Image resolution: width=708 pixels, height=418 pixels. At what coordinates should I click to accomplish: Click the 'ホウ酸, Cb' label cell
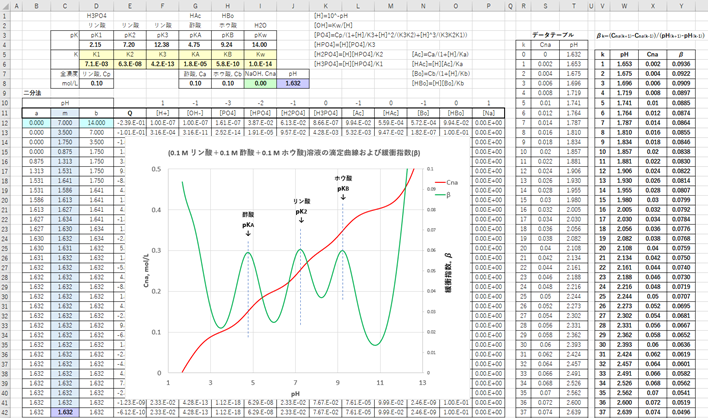(x=228, y=74)
